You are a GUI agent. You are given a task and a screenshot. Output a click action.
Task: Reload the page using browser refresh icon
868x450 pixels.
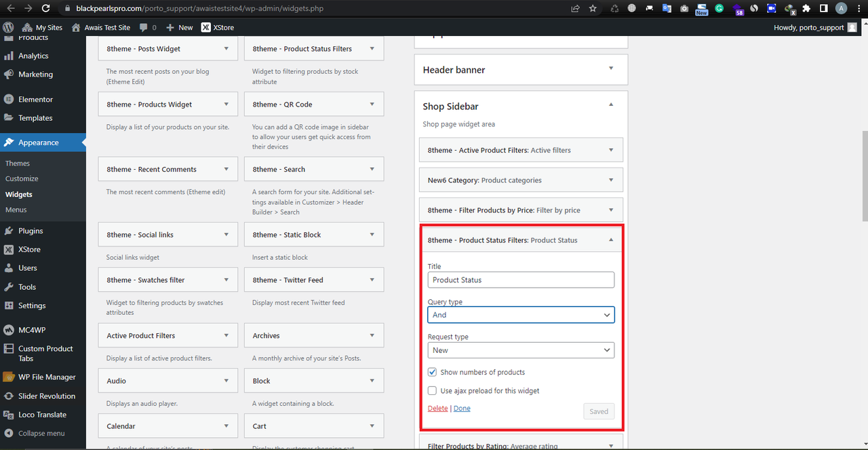click(x=45, y=9)
